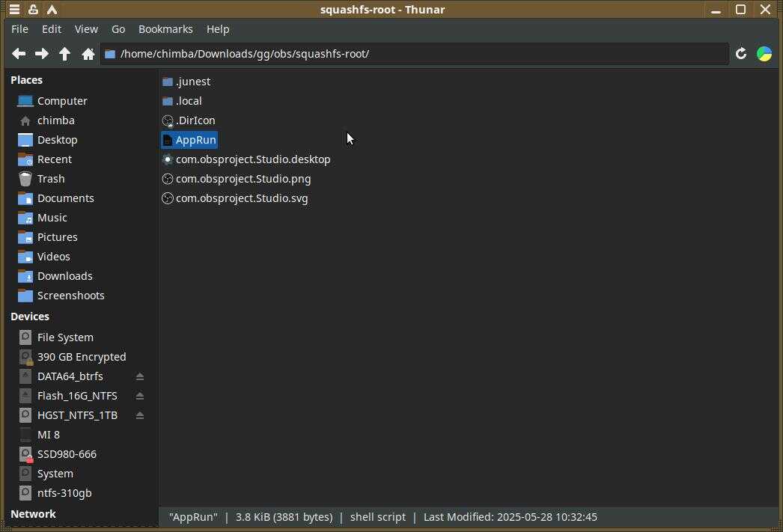Go back with the left arrow button
The width and height of the screenshot is (783, 532).
coord(19,53)
